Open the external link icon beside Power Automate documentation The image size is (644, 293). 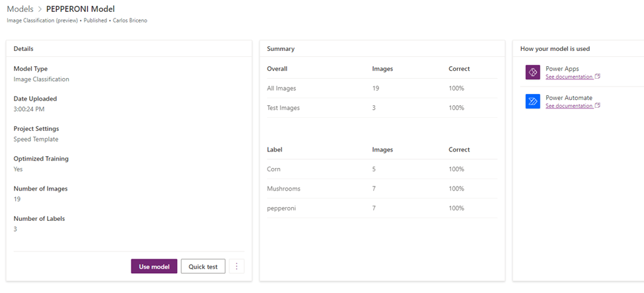point(598,106)
